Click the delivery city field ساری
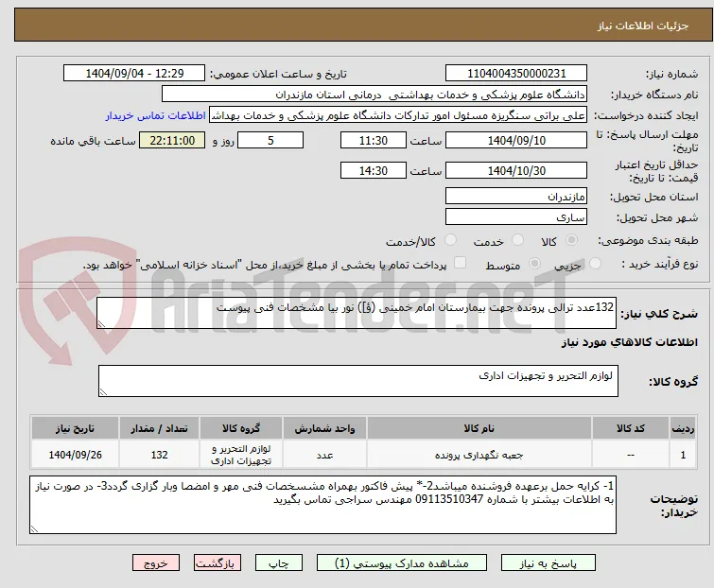Viewport: 714px width, 588px height. coord(516,217)
